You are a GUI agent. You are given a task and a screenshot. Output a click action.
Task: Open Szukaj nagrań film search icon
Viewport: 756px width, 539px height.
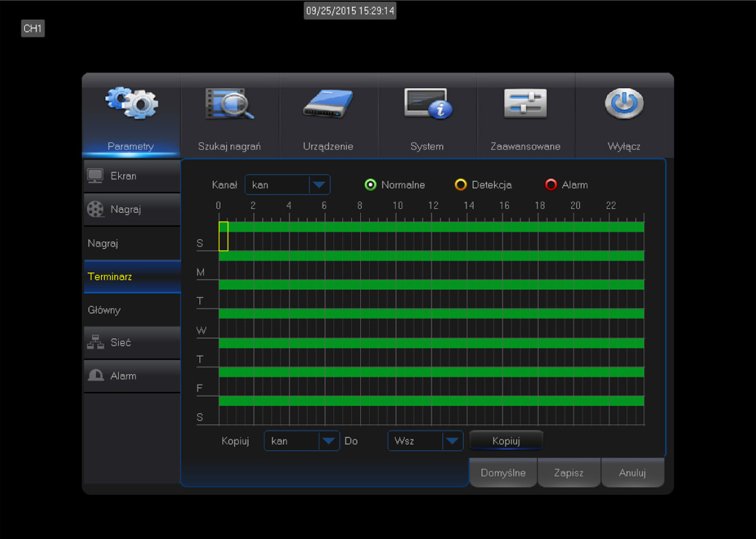[x=230, y=103]
